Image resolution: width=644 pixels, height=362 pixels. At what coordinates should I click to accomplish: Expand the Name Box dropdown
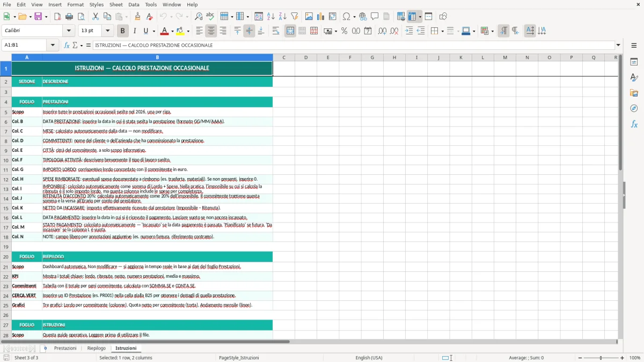click(x=53, y=45)
